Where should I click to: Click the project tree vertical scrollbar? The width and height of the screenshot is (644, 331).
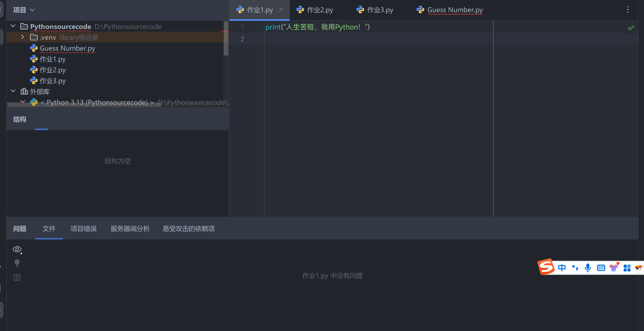(226, 43)
